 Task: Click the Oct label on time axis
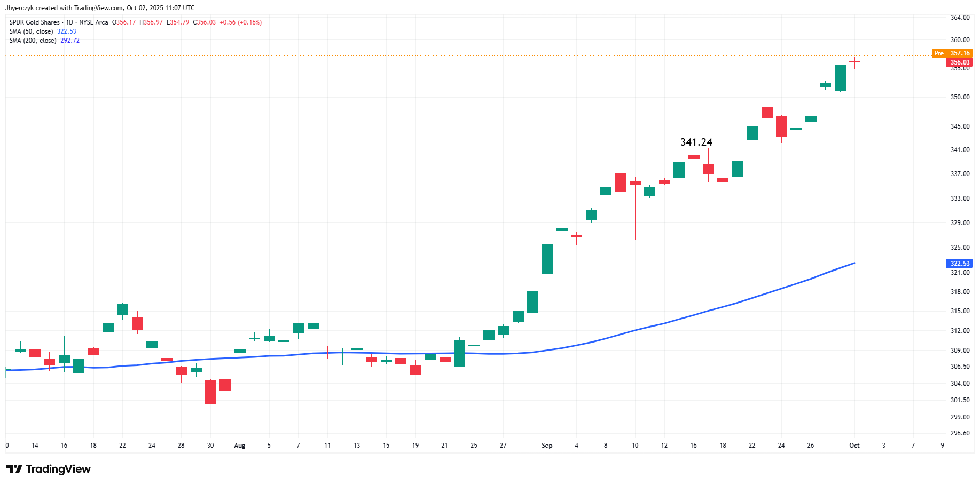point(854,446)
